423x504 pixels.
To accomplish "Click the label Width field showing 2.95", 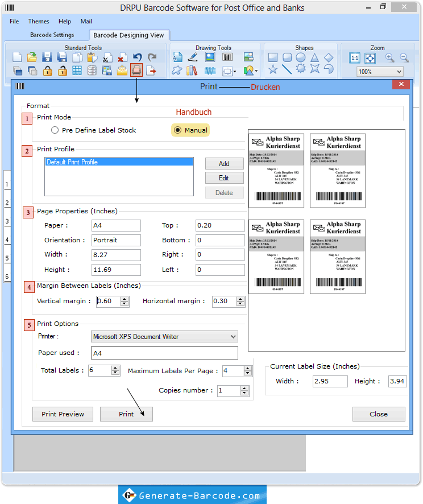I will 330,381.
